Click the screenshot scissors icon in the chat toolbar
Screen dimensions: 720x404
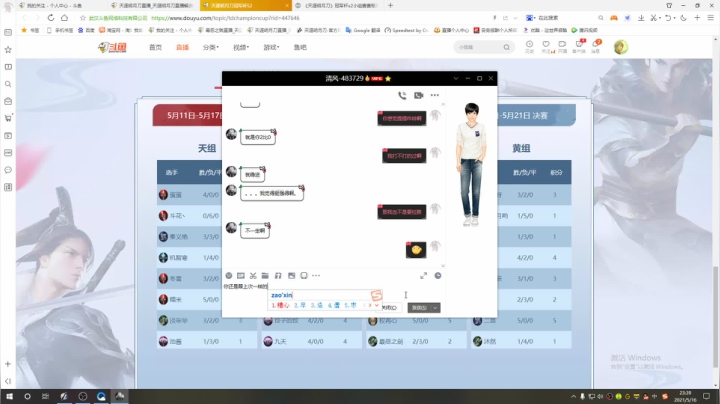click(x=253, y=275)
